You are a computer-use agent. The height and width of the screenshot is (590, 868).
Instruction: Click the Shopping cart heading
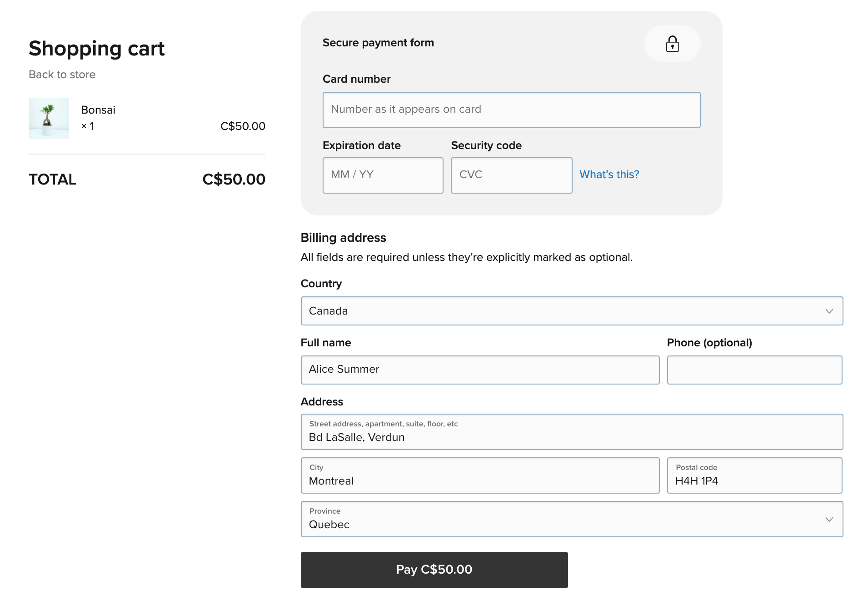(97, 49)
